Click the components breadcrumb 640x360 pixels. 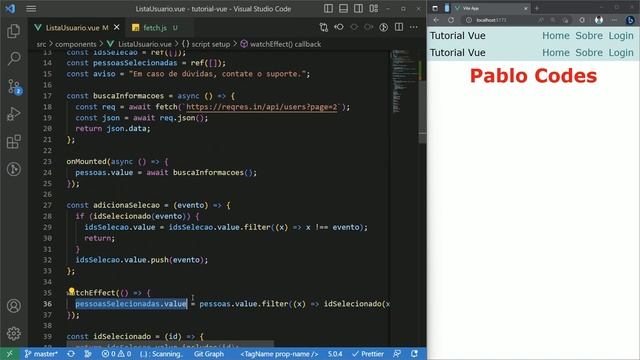(76, 44)
